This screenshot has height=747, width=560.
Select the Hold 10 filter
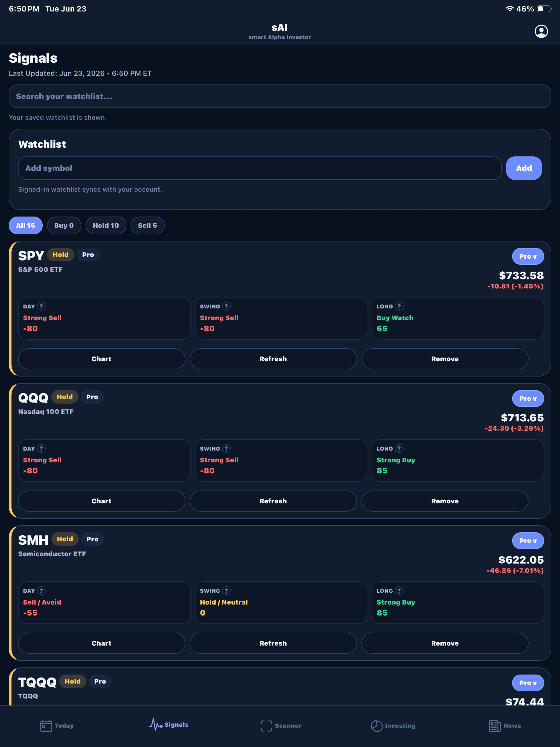coord(106,225)
